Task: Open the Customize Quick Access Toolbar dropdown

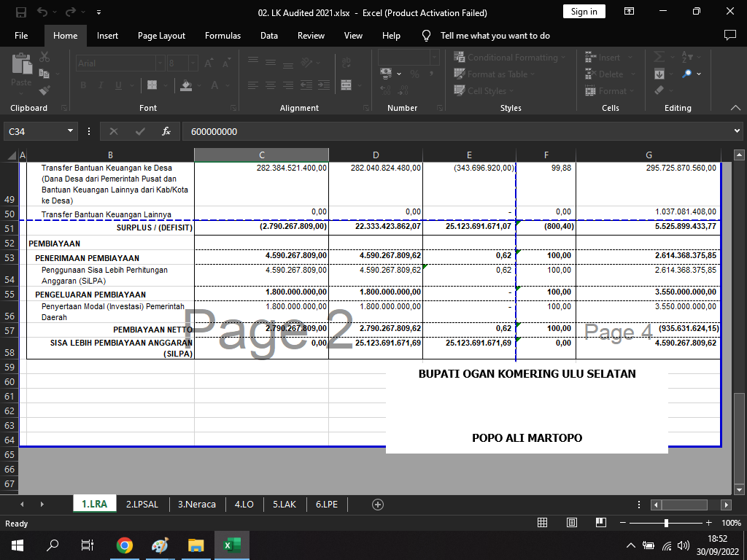Action: click(x=98, y=12)
